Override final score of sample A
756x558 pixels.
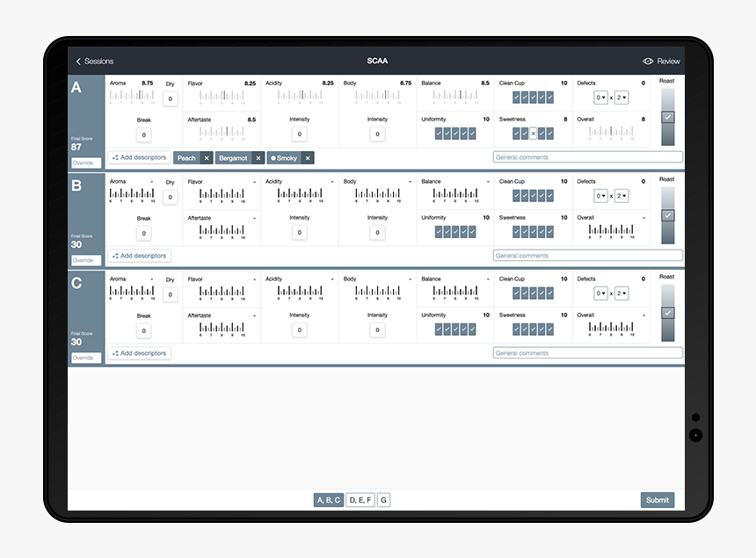click(x=86, y=163)
